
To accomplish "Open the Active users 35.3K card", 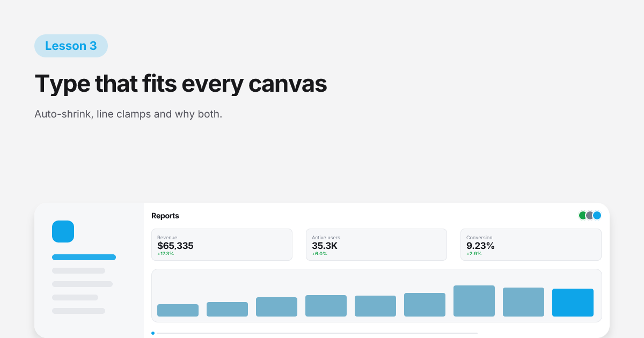I will [376, 245].
